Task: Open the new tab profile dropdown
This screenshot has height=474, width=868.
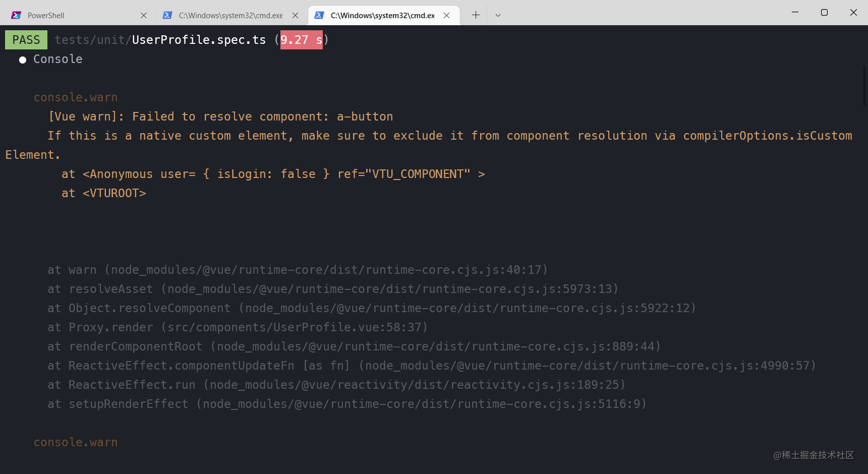Action: [498, 15]
